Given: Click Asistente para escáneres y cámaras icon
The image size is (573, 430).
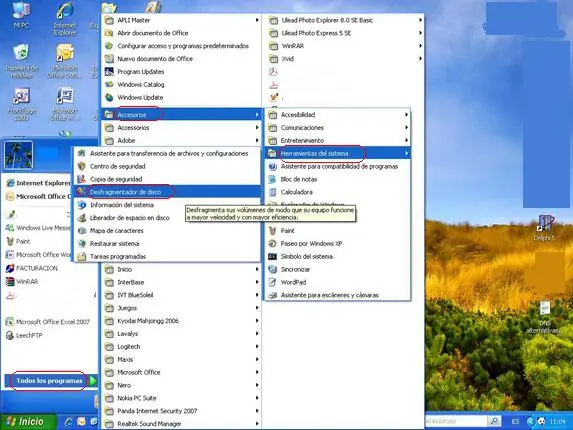Looking at the screenshot, I should [x=273, y=295].
